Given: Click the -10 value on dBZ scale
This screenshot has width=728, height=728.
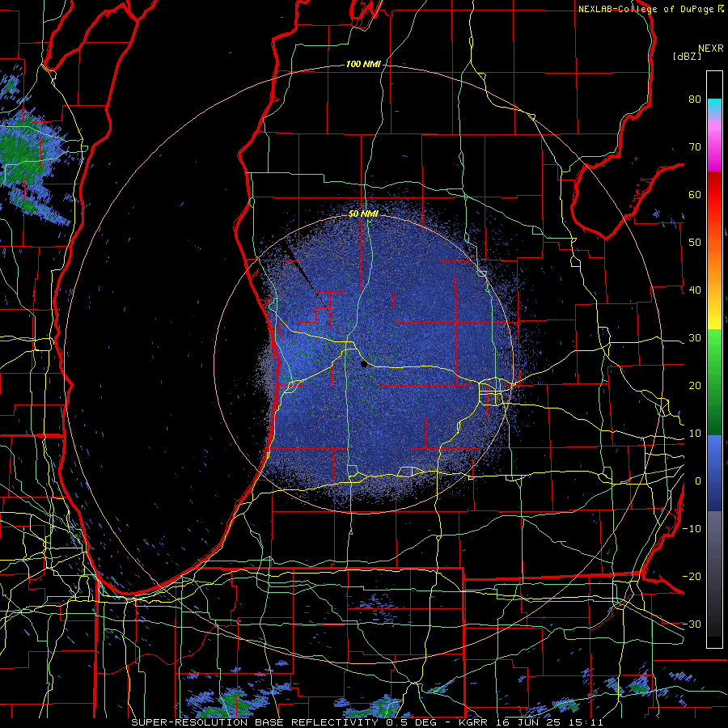Looking at the screenshot, I should (692, 529).
